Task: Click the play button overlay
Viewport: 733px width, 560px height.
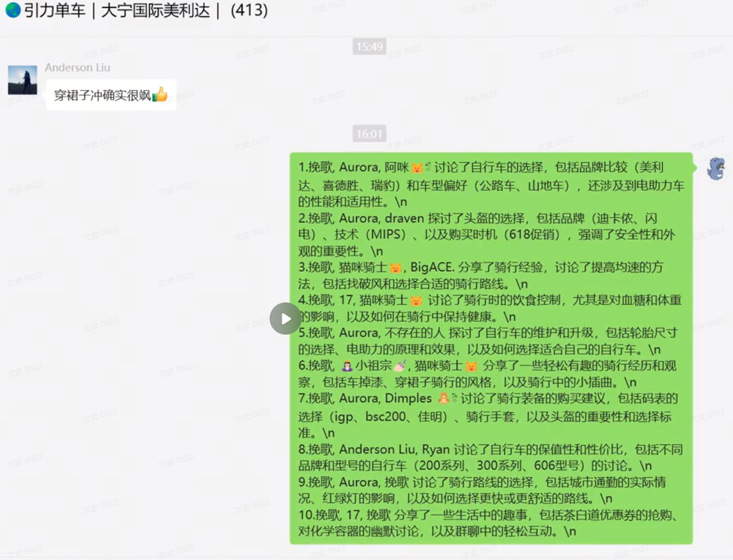Action: pos(286,318)
